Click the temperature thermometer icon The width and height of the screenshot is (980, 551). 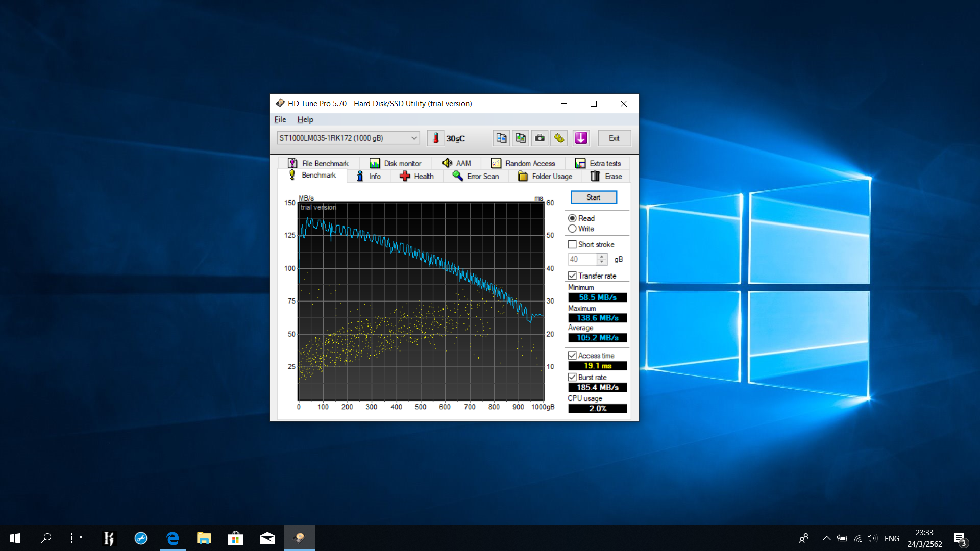click(435, 138)
